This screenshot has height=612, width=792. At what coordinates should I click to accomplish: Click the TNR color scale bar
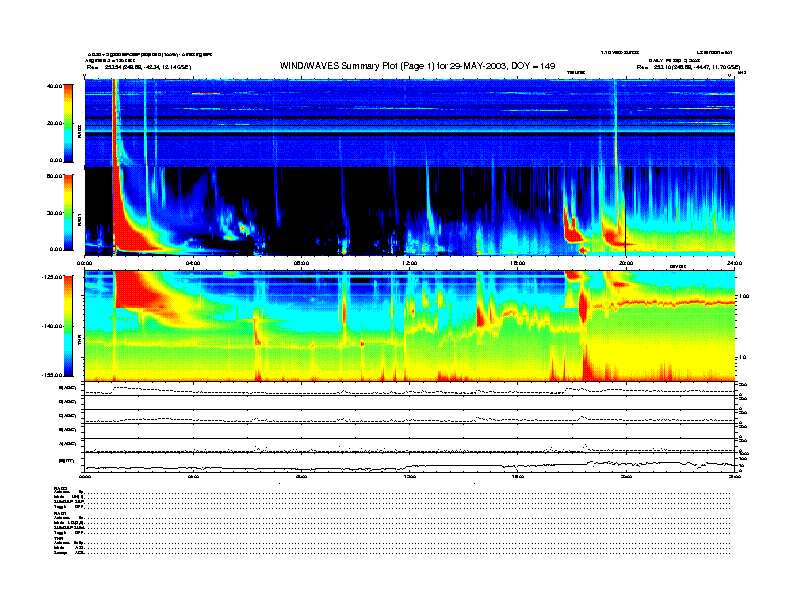tap(69, 326)
